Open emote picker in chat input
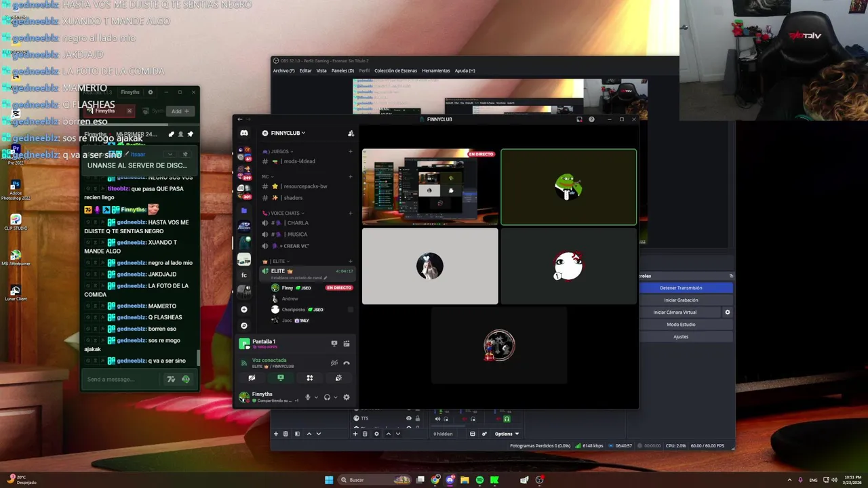The image size is (868, 488). (x=186, y=380)
